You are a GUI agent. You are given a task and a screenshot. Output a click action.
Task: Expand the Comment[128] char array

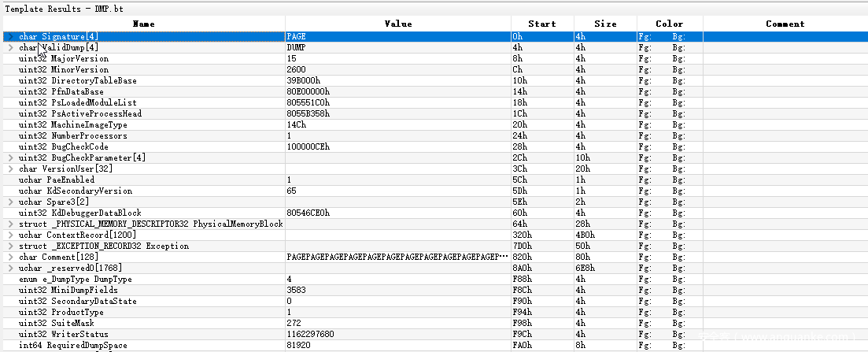coord(10,258)
